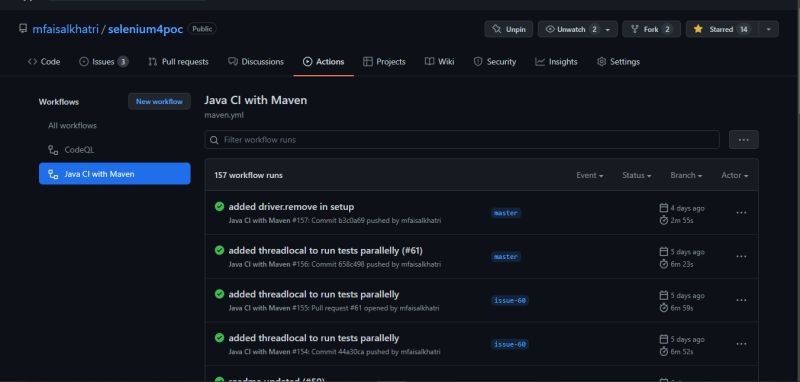Go to Pull requests tab
This screenshot has height=382, width=800.
point(178,62)
